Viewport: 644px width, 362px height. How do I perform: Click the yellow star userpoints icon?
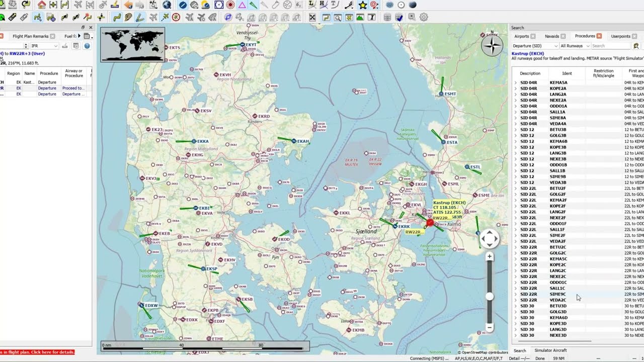[x=363, y=5]
